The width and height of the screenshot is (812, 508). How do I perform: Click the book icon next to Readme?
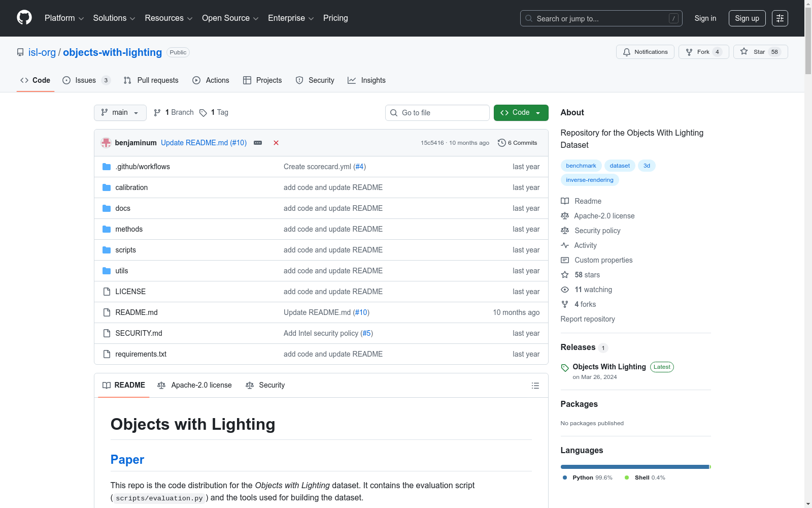(x=565, y=201)
